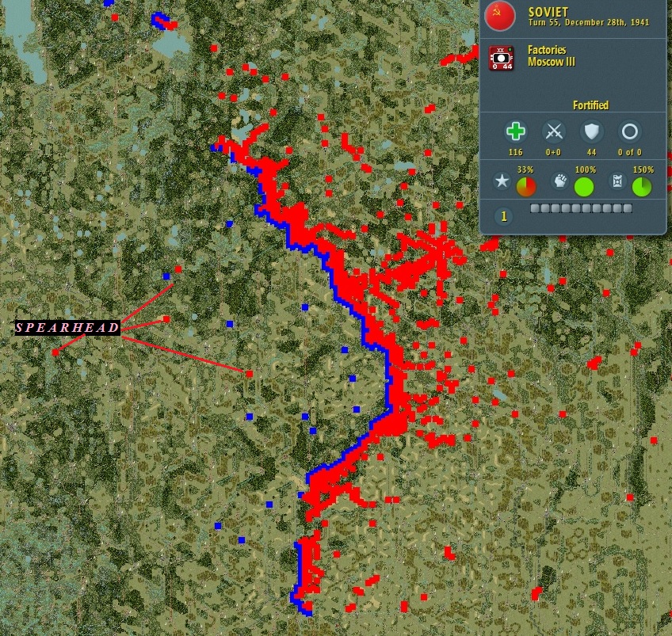This screenshot has height=636, width=672.
Task: Click the 100% full green circle indicator
Action: 584,187
